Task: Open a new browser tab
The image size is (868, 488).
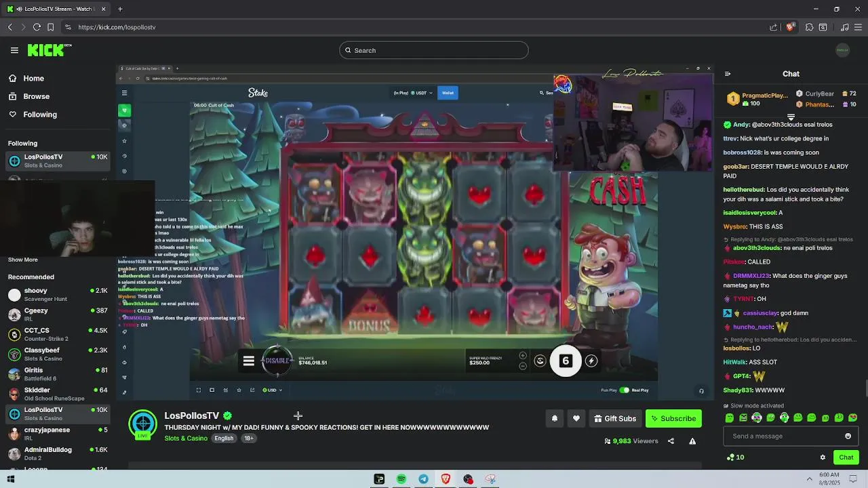Action: point(120,9)
